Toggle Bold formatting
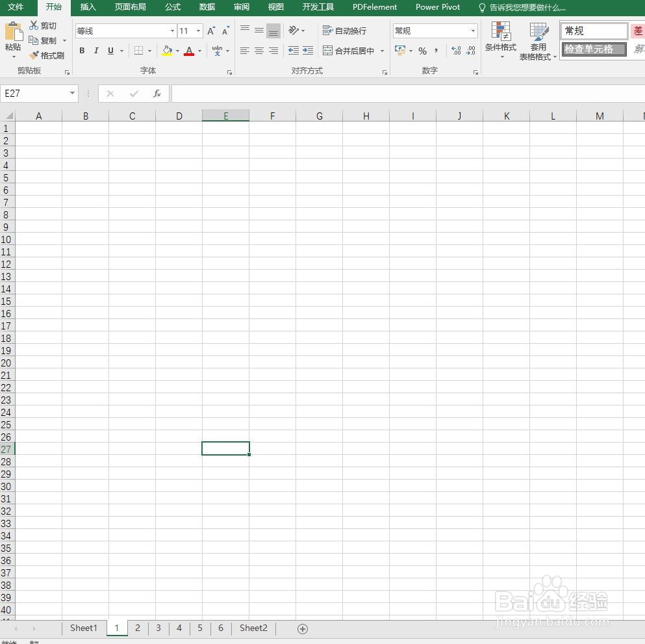Viewport: 645px width, 644px height. (x=82, y=51)
